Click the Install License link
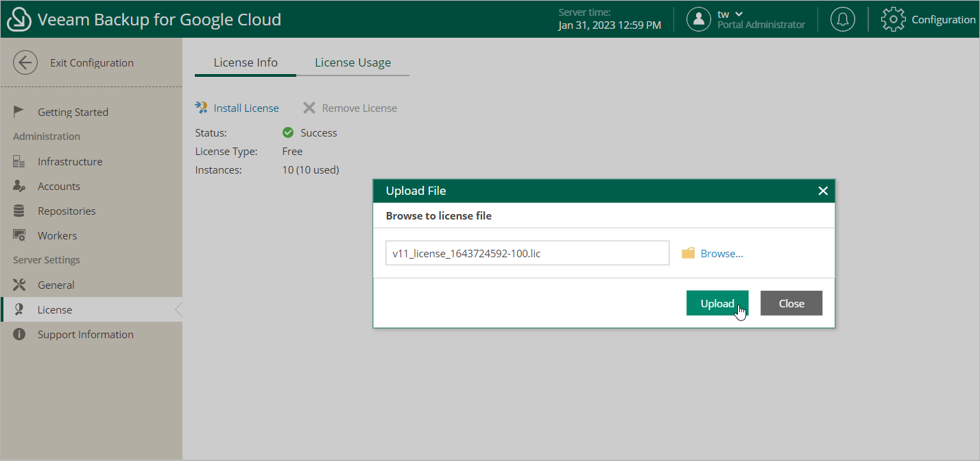Viewport: 980px width, 461px height. [246, 108]
